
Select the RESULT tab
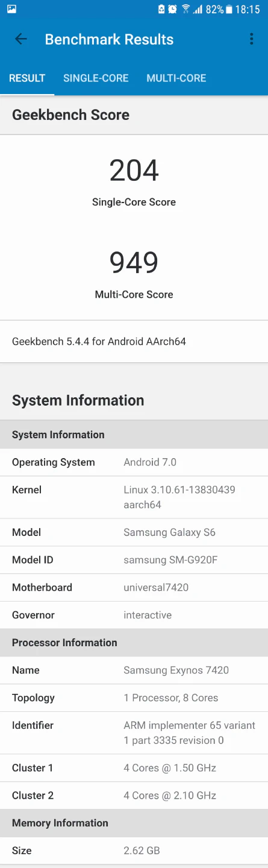27,78
